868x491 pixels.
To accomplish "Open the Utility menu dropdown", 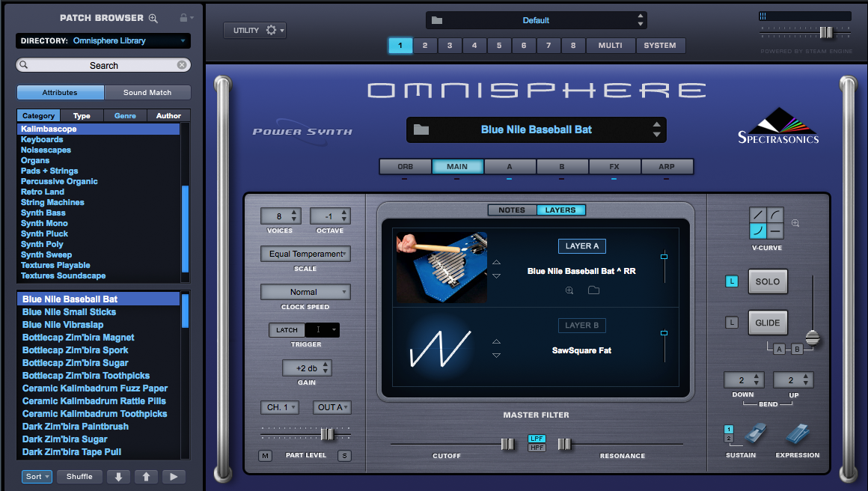I will (x=254, y=30).
